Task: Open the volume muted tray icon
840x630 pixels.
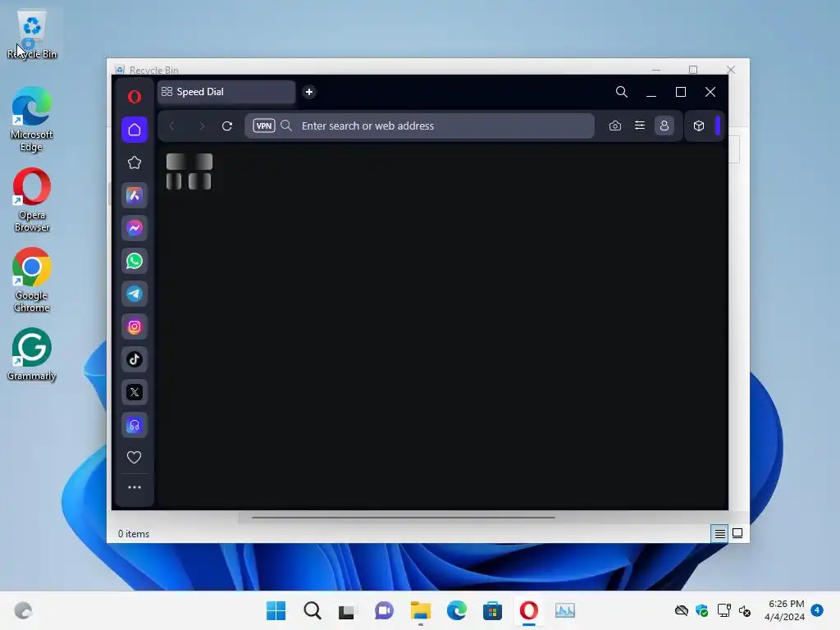Action: [745, 610]
